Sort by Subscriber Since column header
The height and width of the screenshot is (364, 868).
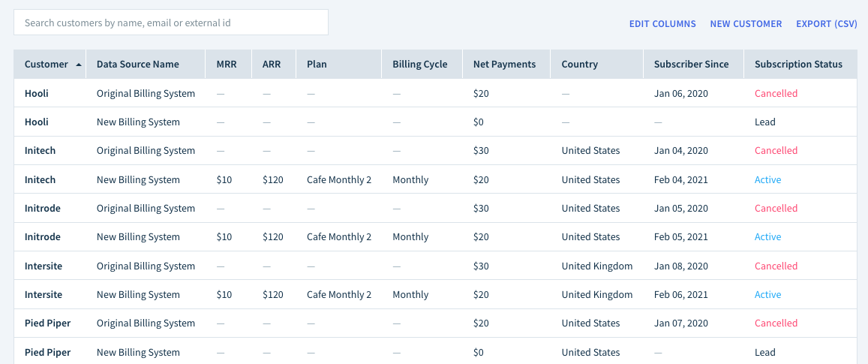(692, 65)
